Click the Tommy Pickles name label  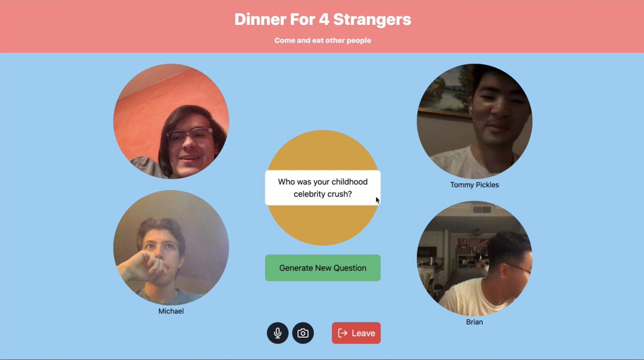tap(475, 185)
